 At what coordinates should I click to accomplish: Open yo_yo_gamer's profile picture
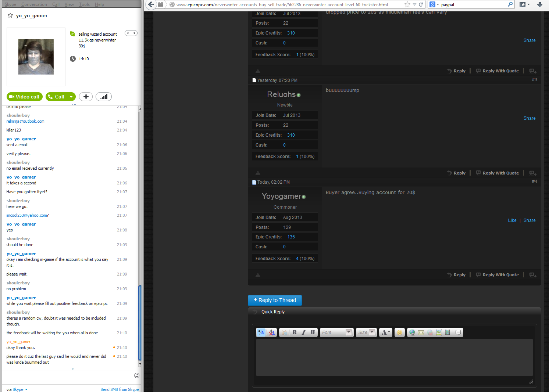[36, 57]
